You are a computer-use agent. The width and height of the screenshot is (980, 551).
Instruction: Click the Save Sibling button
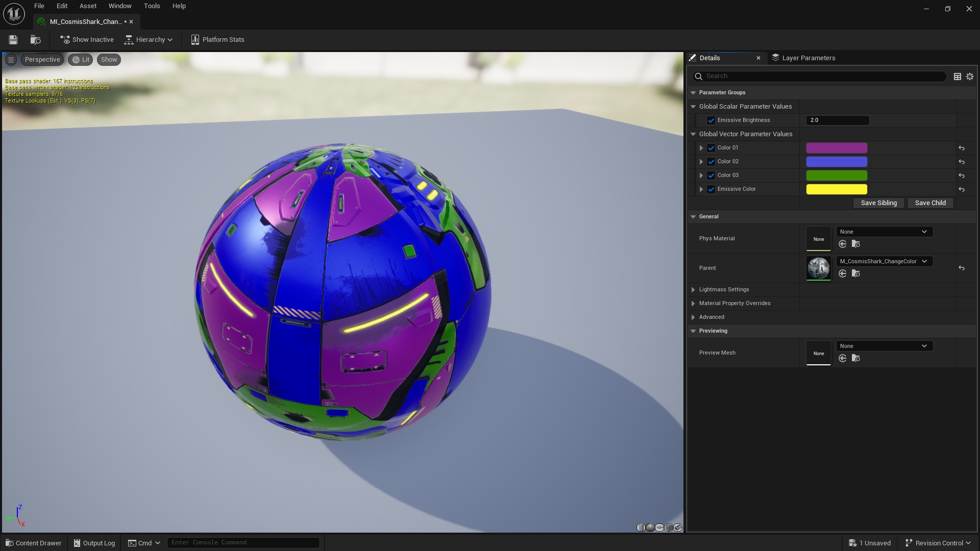point(878,203)
